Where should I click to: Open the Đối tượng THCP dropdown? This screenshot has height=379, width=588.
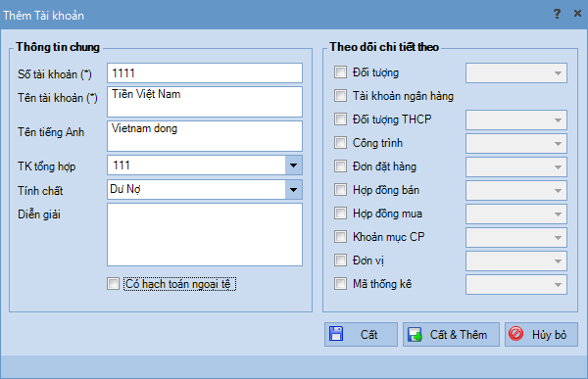[x=516, y=119]
